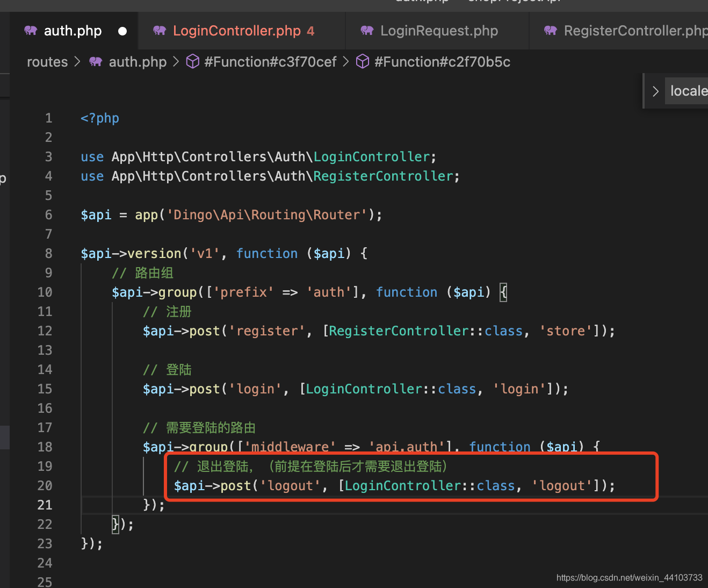Expand the find widget chevron beside locale

pos(655,91)
